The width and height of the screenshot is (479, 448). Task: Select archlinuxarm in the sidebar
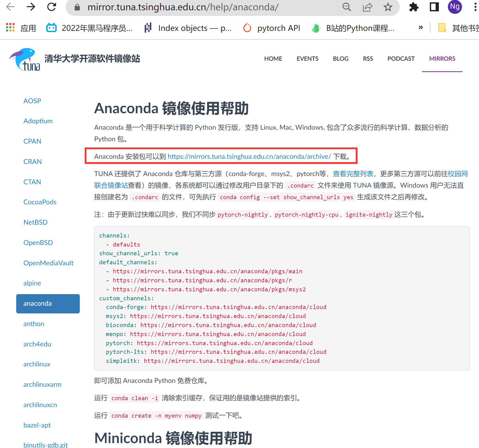click(x=42, y=384)
